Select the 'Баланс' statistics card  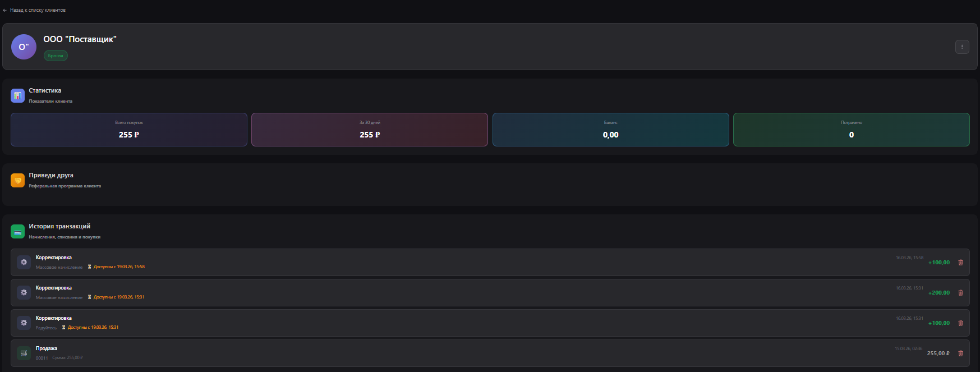point(610,130)
